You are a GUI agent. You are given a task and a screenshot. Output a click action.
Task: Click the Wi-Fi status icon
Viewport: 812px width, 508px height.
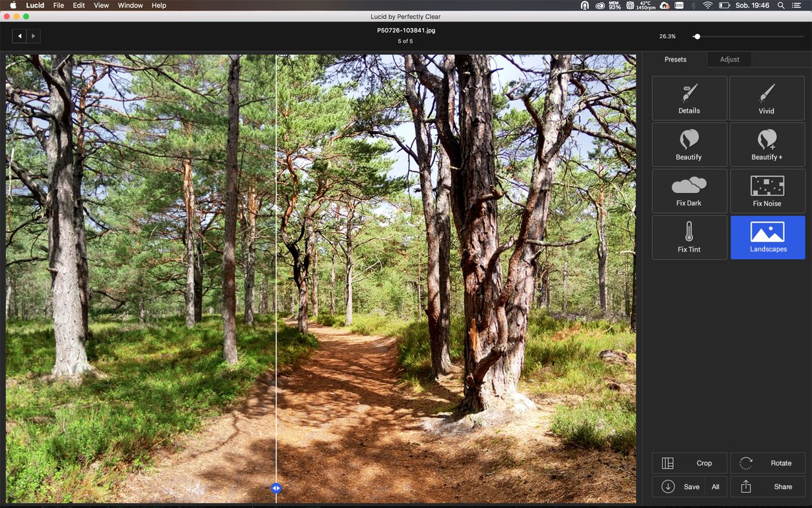click(708, 5)
